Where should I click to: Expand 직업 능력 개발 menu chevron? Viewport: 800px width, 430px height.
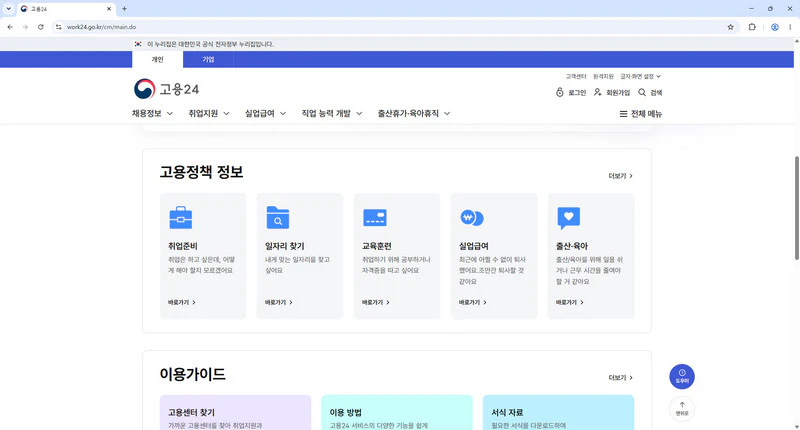[x=359, y=114]
